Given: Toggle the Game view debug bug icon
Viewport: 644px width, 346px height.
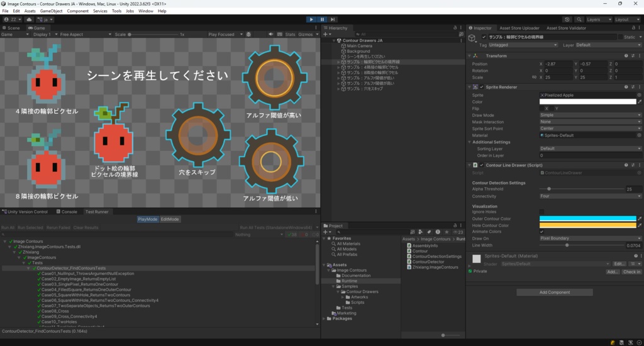Looking at the screenshot, I should (x=248, y=35).
